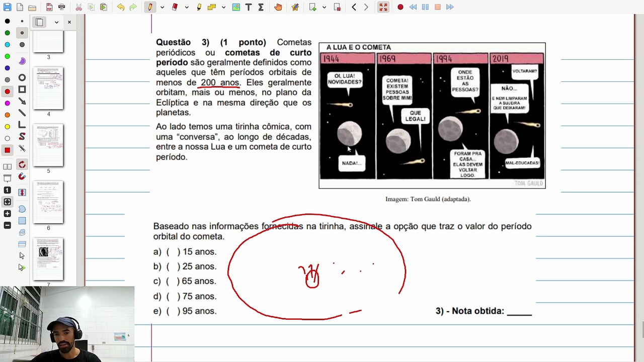Select the Text tool
The height and width of the screenshot is (362, 644).
click(x=249, y=7)
